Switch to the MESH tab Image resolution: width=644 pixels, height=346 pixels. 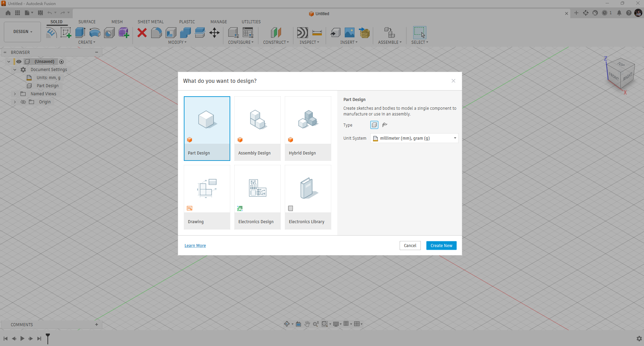tap(117, 22)
